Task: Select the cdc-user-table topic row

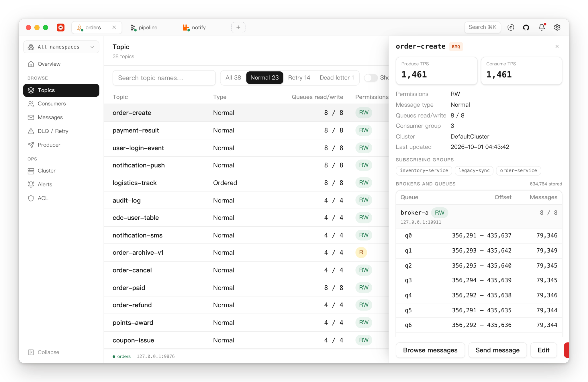Action: [x=246, y=218]
